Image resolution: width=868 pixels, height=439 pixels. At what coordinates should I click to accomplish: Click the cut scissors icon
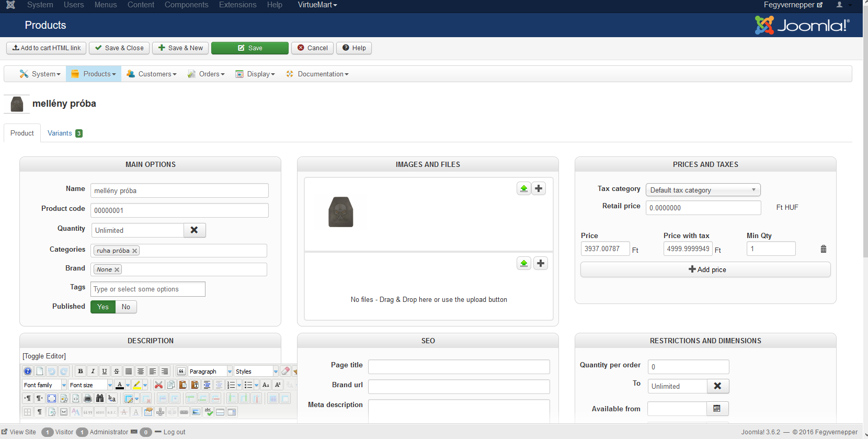(x=158, y=385)
